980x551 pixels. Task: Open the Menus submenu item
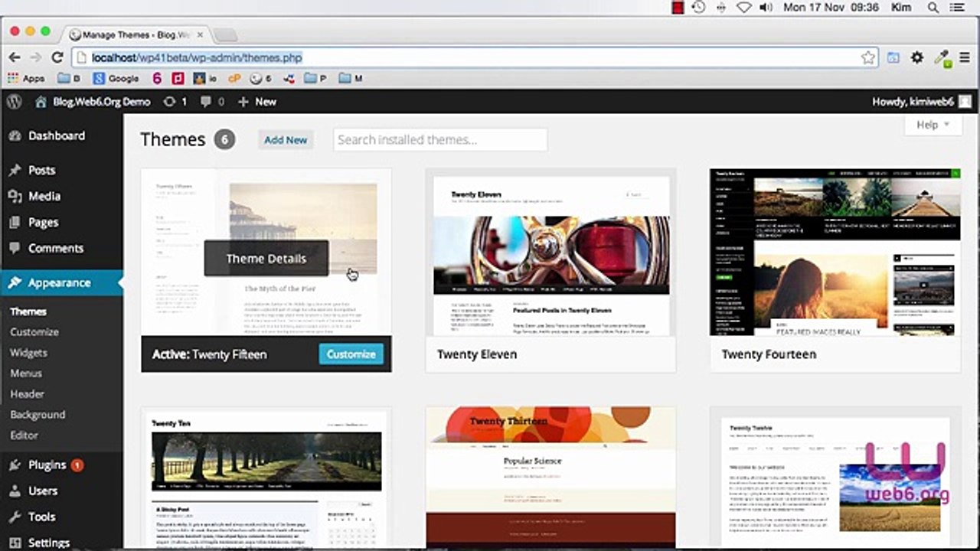(x=26, y=373)
